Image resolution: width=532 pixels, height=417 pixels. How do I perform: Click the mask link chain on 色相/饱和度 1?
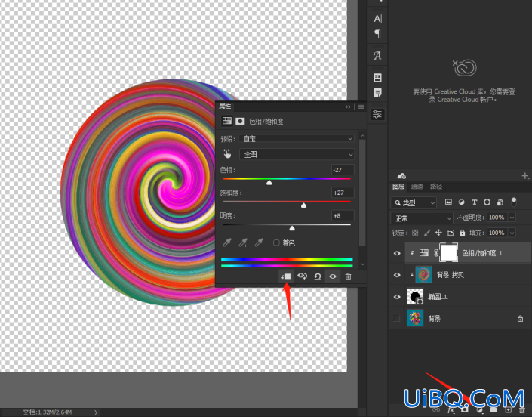pos(436,252)
